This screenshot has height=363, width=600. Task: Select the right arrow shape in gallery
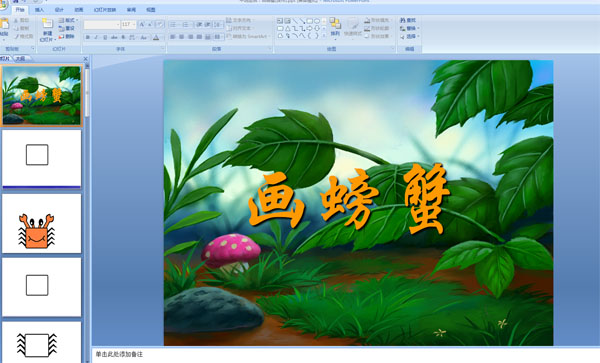[x=310, y=28]
